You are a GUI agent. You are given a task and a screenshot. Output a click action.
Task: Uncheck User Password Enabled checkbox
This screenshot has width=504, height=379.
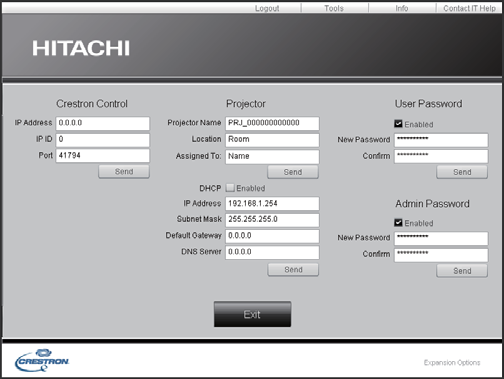tap(398, 124)
